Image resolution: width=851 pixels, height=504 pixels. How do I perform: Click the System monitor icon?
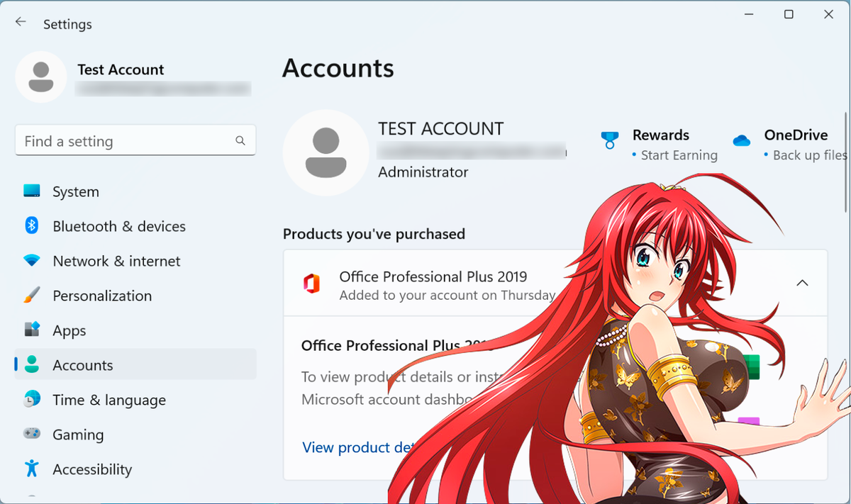[x=32, y=191]
